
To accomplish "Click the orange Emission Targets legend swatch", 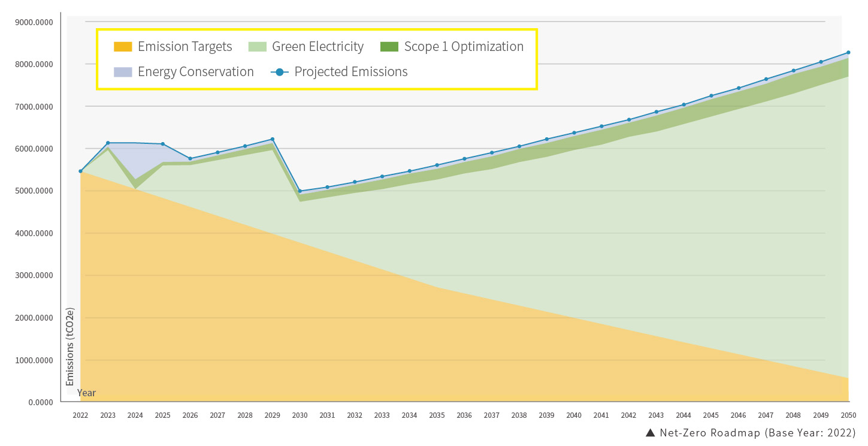I will click(x=123, y=47).
